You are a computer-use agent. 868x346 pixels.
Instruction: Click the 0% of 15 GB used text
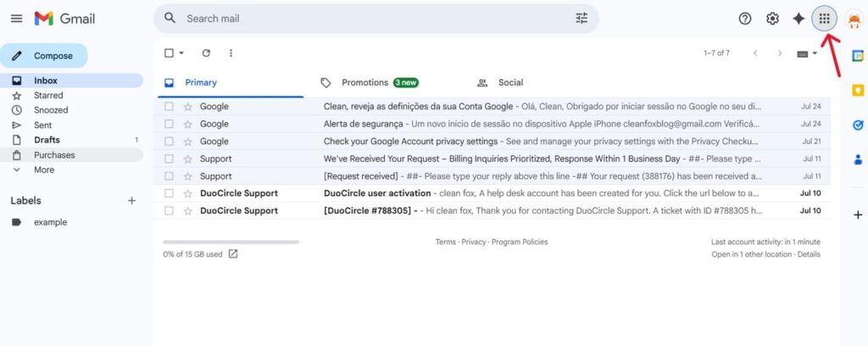(x=192, y=254)
